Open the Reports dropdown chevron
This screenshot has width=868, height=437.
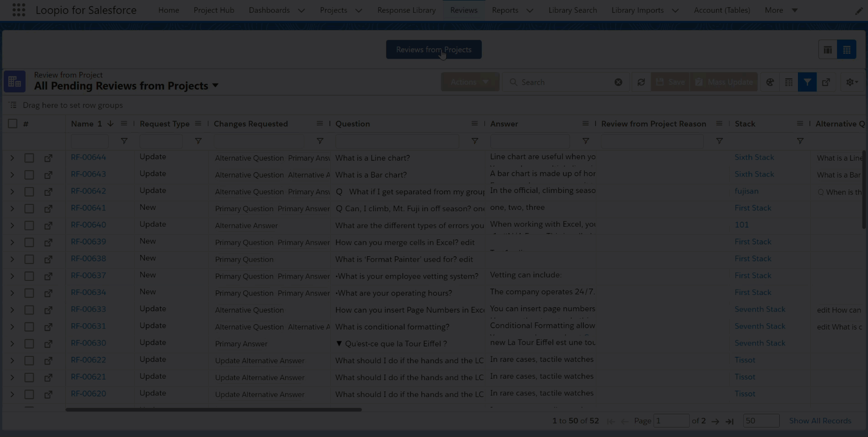click(530, 10)
